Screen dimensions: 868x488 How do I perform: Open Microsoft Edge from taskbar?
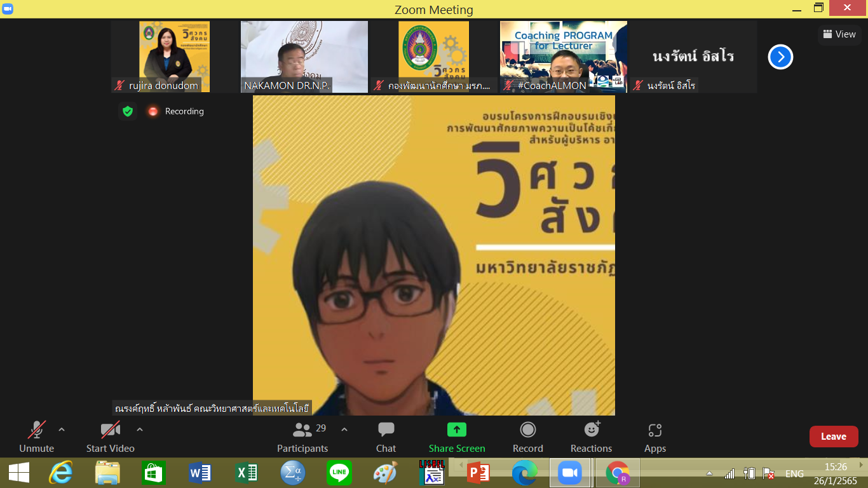525,473
